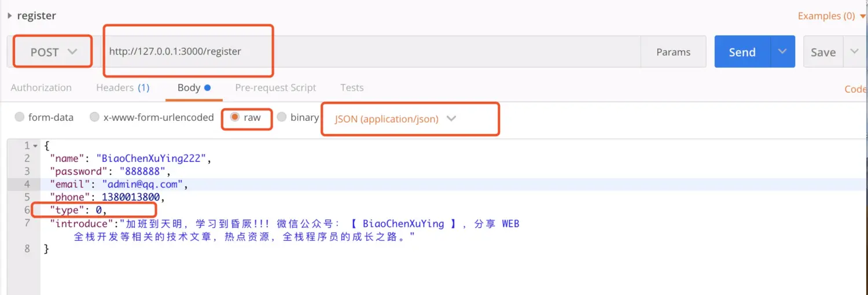Save the request
868x295 pixels.
coord(823,52)
